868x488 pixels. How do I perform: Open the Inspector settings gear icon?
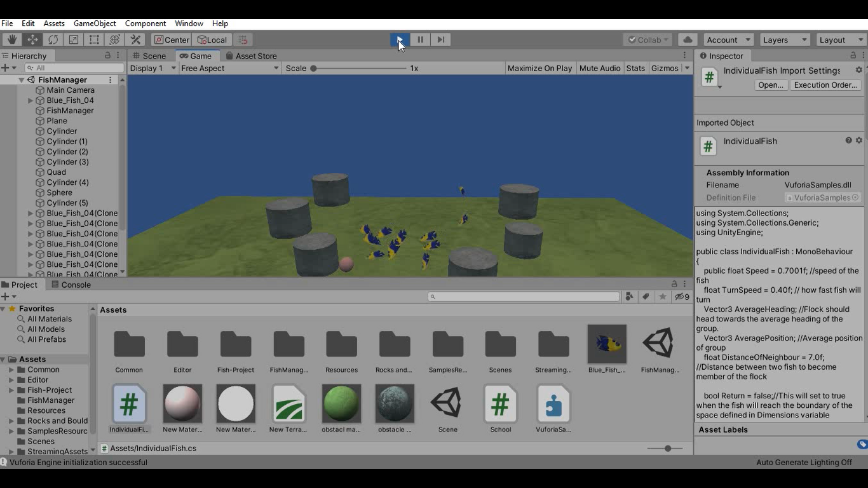coord(858,71)
